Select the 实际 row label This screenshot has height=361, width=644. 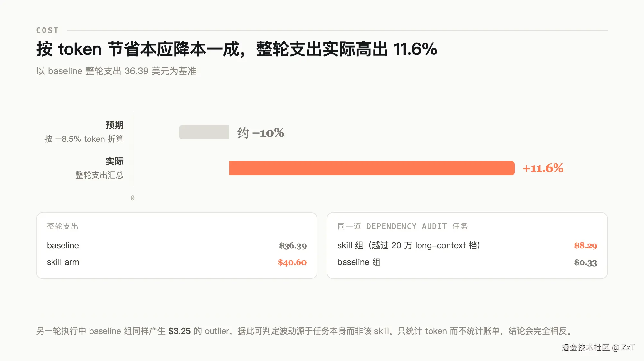pos(115,161)
